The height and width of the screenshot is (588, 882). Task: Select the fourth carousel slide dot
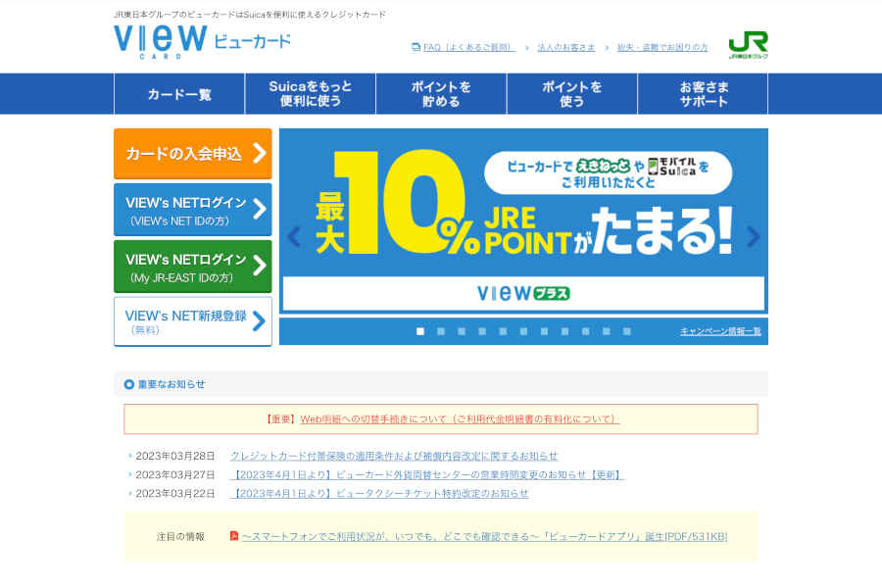click(x=482, y=331)
